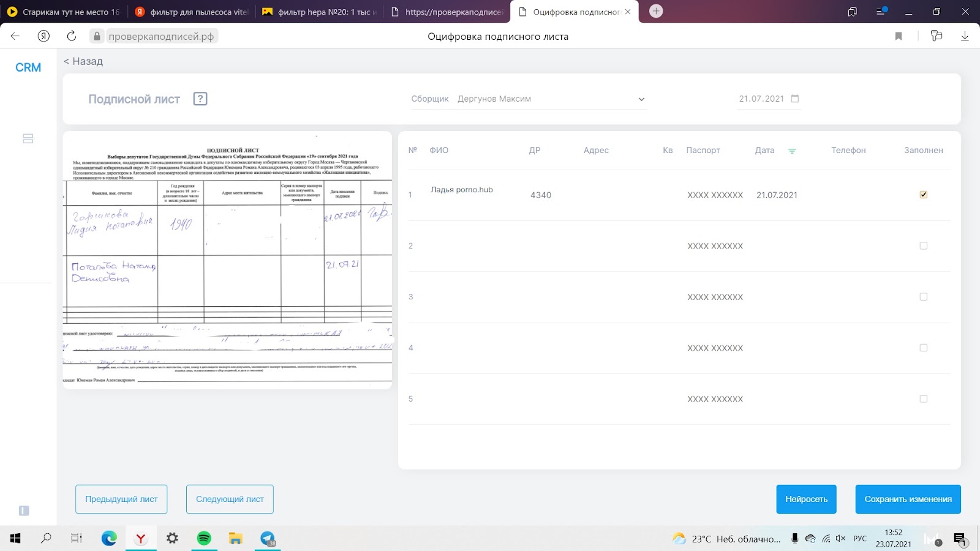Close the Оцифровка подписного листа tab
Screen dimensions: 980x551
point(628,12)
